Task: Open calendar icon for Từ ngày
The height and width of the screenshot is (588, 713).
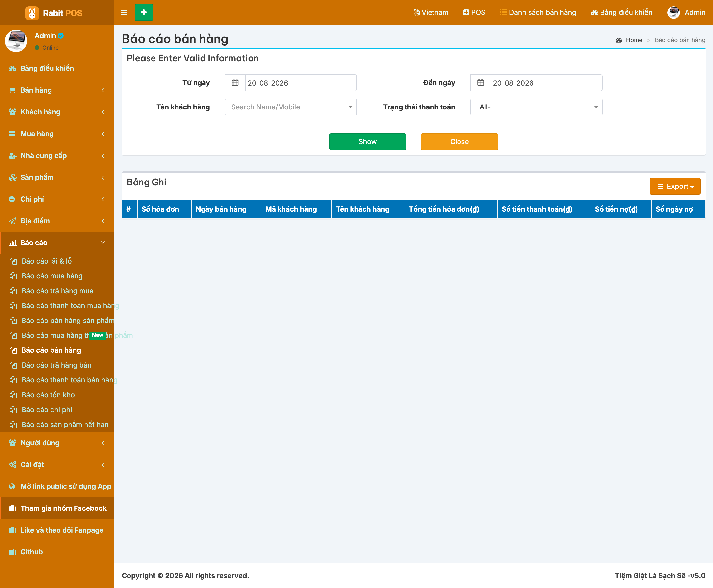Action: [x=235, y=83]
